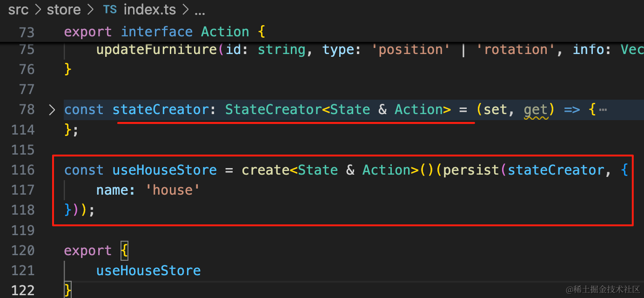Click the stateCreator variable on line 78
The width and height of the screenshot is (644, 298).
click(161, 109)
